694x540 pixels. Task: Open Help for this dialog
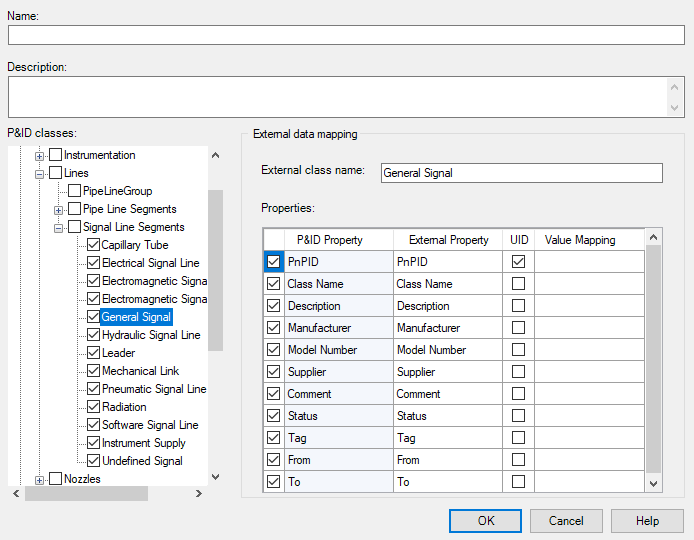[x=647, y=521]
